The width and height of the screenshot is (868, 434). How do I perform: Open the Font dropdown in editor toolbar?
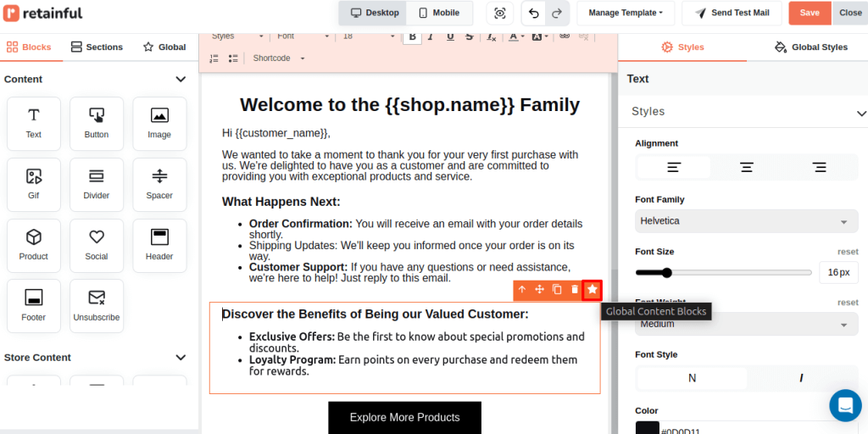click(x=303, y=36)
